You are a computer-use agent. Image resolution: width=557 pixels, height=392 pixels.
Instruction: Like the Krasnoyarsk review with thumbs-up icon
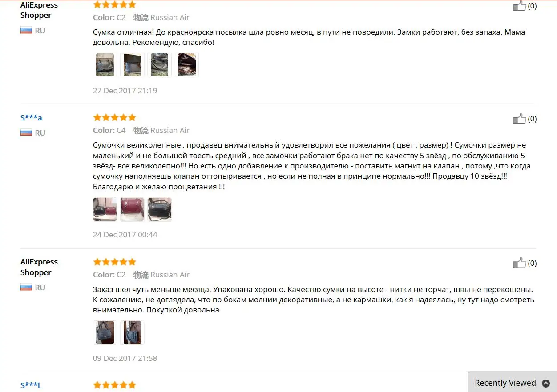coord(520,6)
